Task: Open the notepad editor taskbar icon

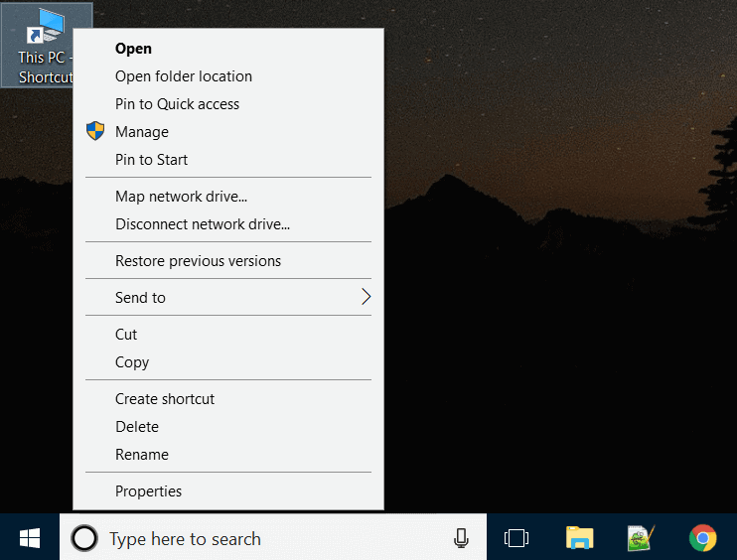Action: point(641,538)
